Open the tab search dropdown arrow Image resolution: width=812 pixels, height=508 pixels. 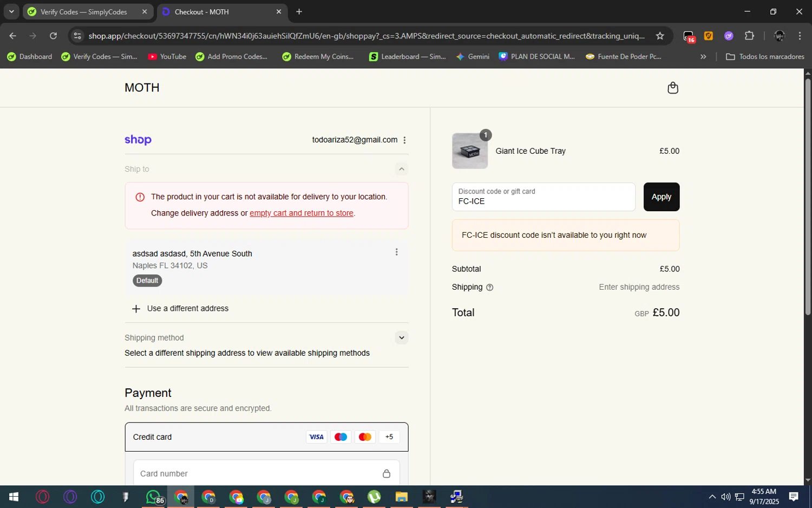pos(11,11)
